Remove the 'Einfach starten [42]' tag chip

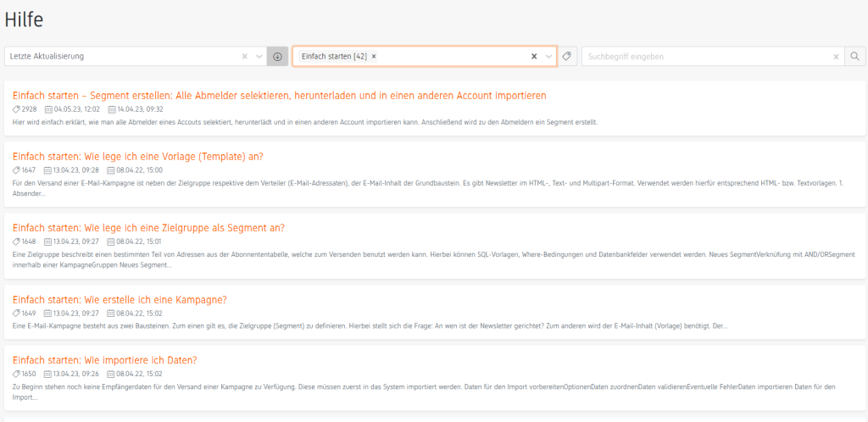point(374,57)
